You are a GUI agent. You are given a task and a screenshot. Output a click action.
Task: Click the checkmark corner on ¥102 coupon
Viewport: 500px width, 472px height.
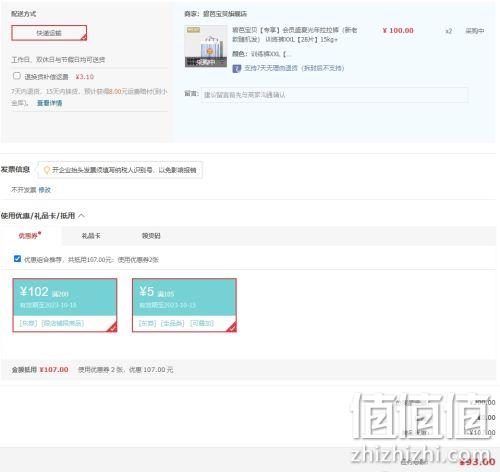coord(112,327)
